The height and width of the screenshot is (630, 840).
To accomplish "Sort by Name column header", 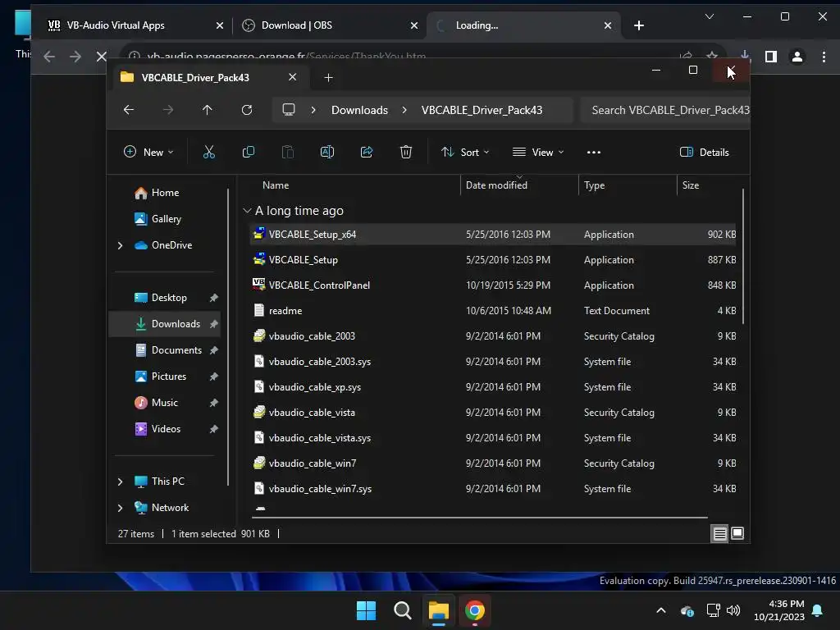I will 354,185.
